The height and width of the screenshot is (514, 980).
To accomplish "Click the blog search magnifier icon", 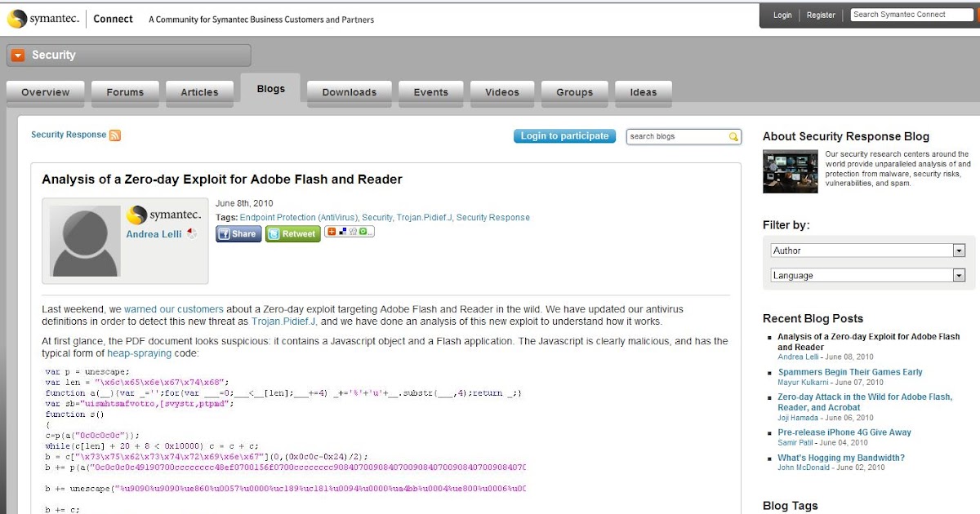I will click(733, 137).
